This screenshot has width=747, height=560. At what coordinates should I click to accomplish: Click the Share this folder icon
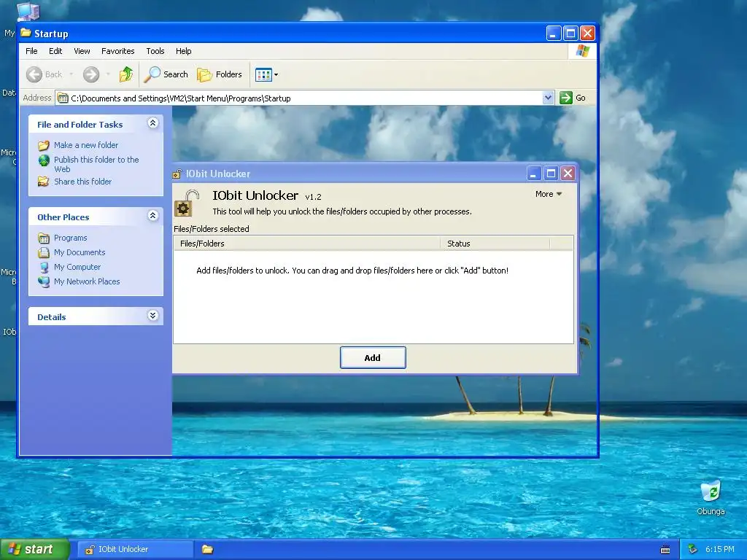point(43,182)
